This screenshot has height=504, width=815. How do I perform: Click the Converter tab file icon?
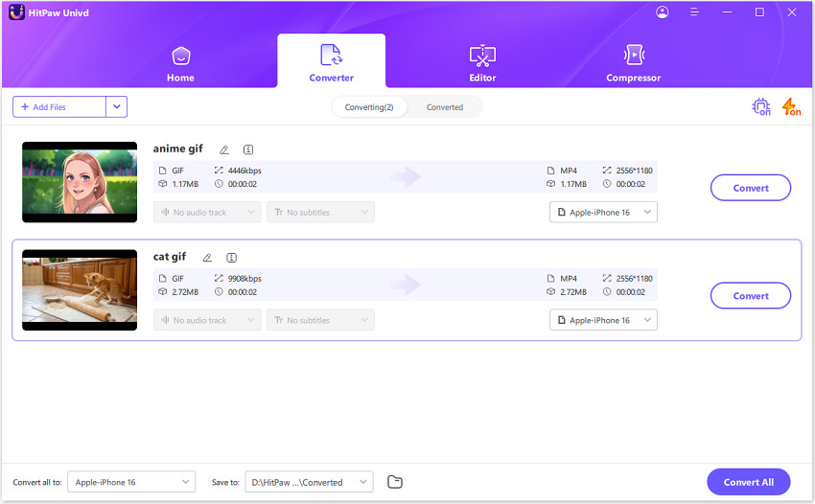pos(331,55)
